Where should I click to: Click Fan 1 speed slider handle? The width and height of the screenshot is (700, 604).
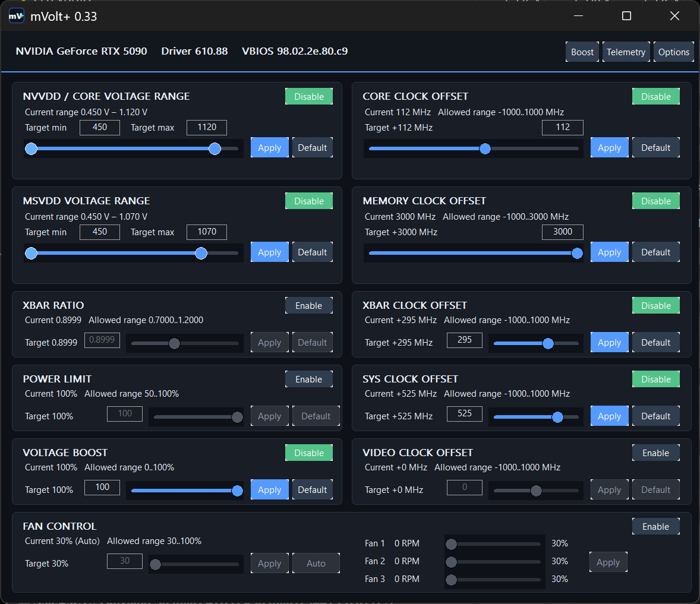tap(452, 544)
